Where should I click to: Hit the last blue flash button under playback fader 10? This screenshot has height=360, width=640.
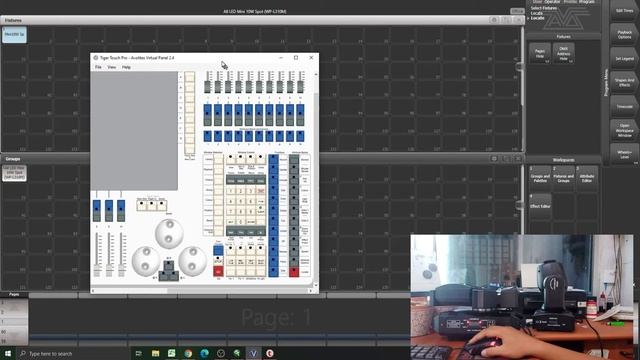(300, 115)
